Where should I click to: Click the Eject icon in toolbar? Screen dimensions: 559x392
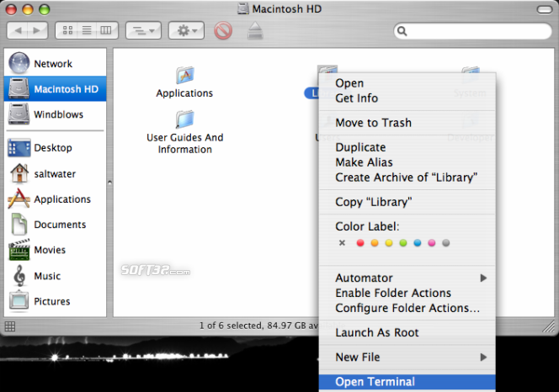pos(256,32)
